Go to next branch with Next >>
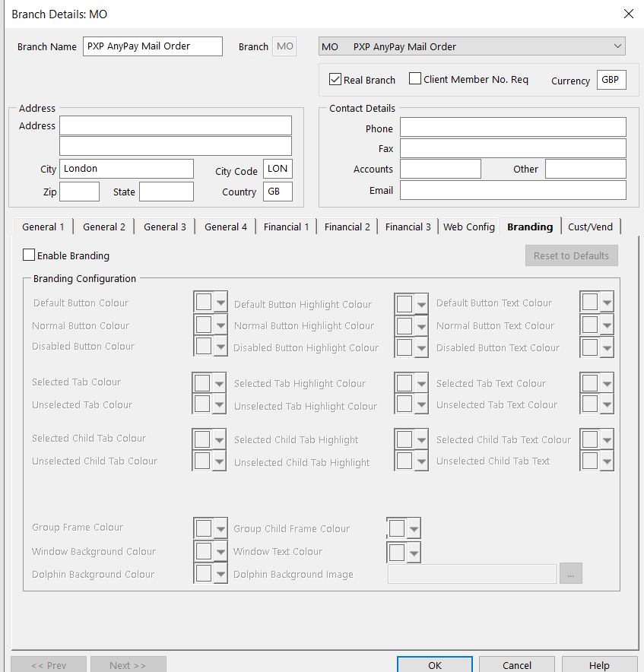 pyautogui.click(x=128, y=664)
